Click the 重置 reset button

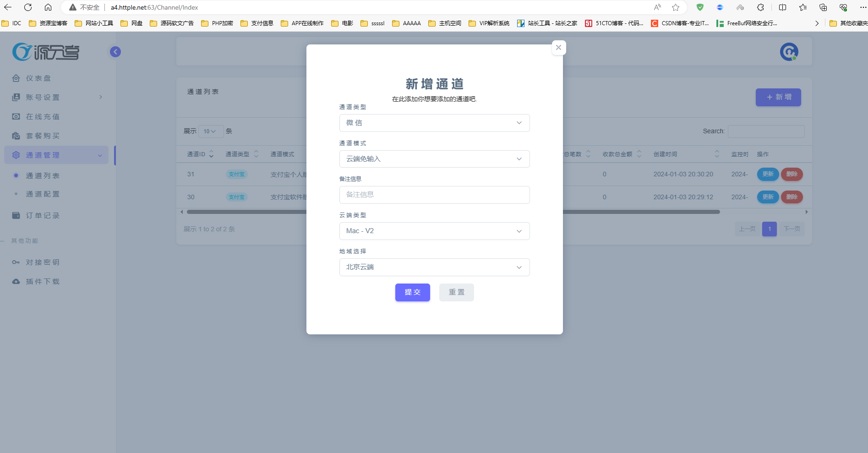pyautogui.click(x=457, y=292)
